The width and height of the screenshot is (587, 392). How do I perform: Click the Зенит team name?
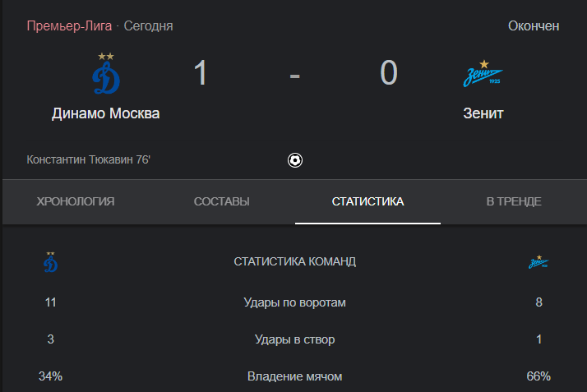coord(483,113)
